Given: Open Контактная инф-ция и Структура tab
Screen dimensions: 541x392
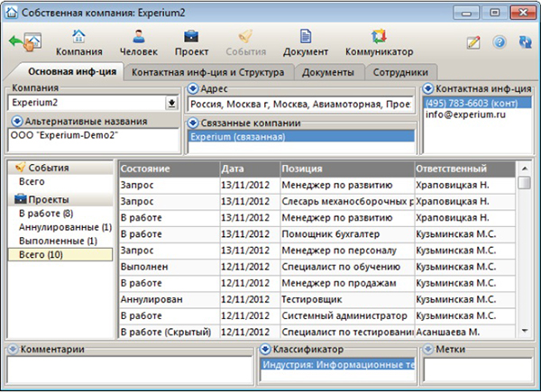Looking at the screenshot, I should pyautogui.click(x=208, y=72).
